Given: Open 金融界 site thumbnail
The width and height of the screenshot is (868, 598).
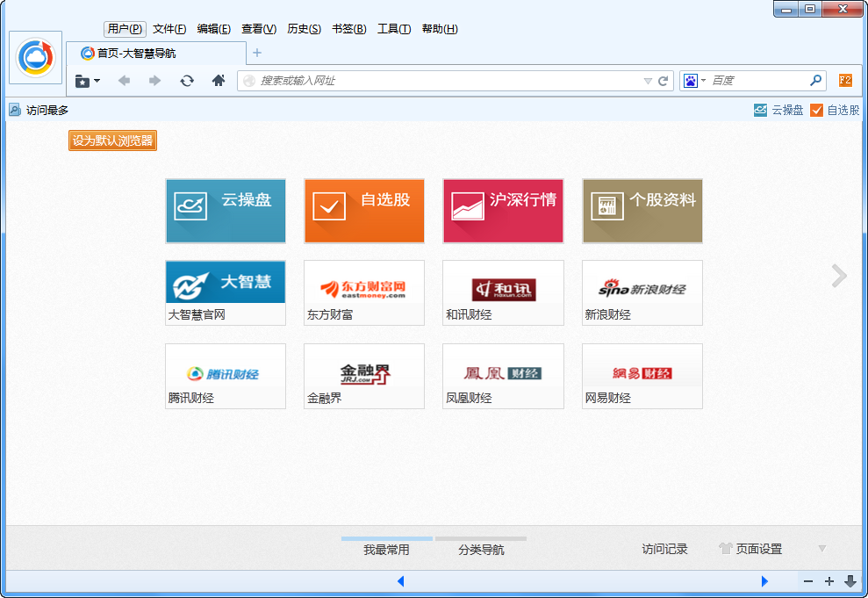Looking at the screenshot, I should point(364,376).
